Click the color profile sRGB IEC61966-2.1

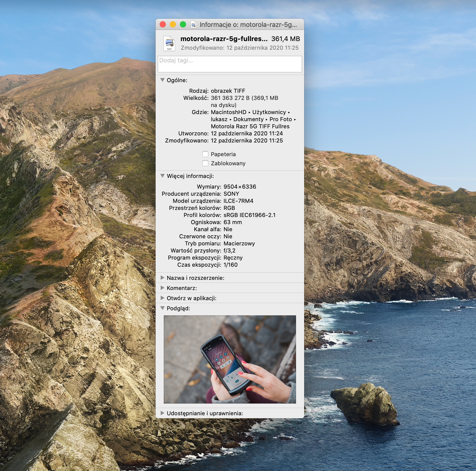[249, 215]
